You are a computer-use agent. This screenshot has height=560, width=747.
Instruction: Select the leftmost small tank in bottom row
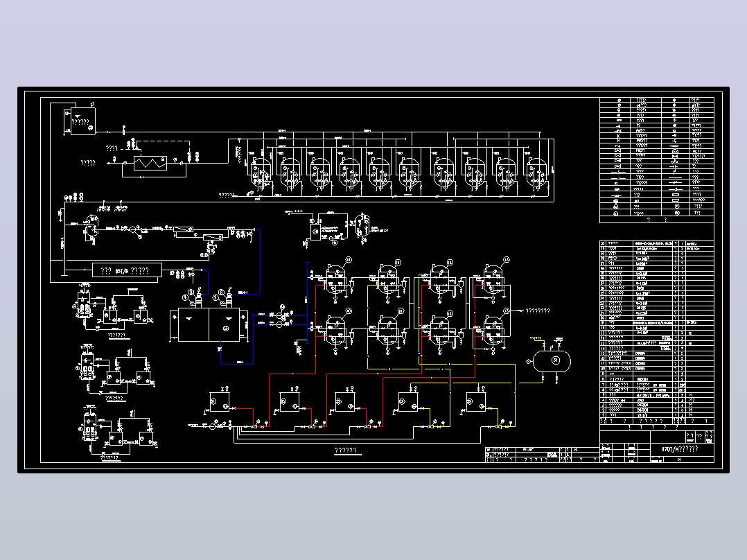tap(220, 402)
